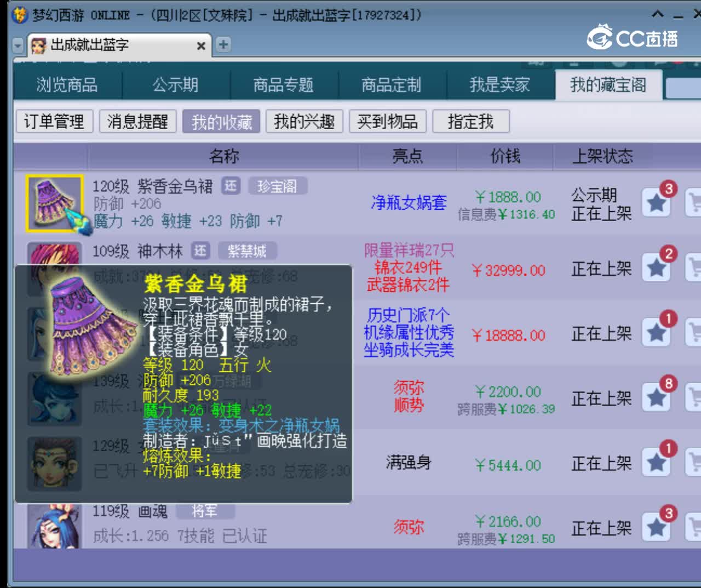Open the 商品定制 tab
This screenshot has height=588, width=701.
pyautogui.click(x=391, y=85)
